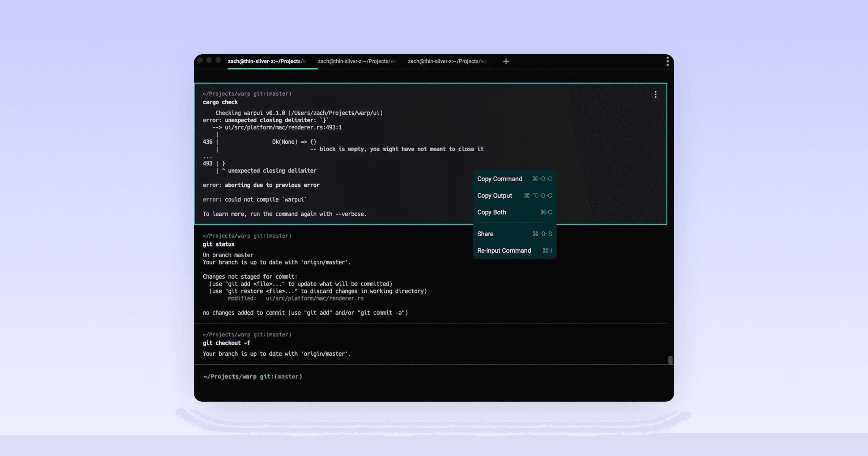Click the "Checking warpui v0.1.0" line
The height and width of the screenshot is (456, 868).
(x=299, y=113)
